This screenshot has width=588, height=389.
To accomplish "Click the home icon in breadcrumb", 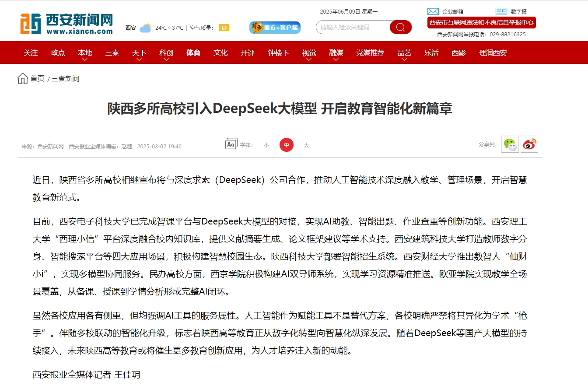I will pyautogui.click(x=23, y=78).
